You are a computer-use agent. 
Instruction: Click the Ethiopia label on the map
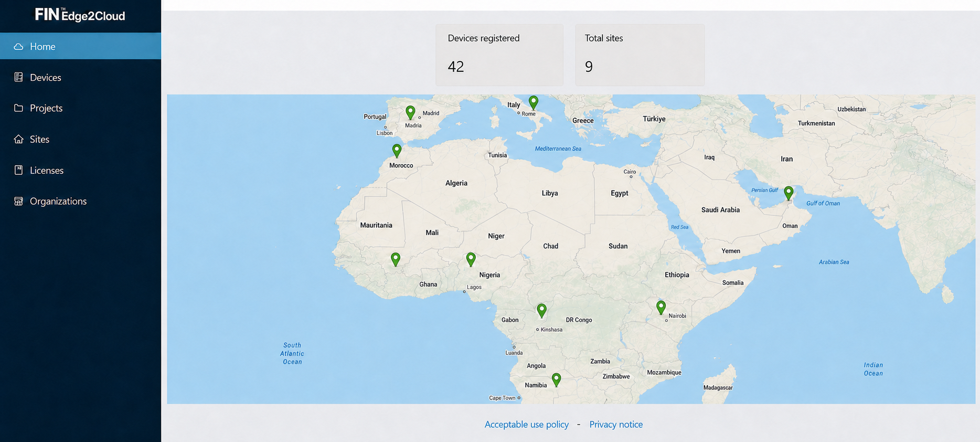[677, 275]
